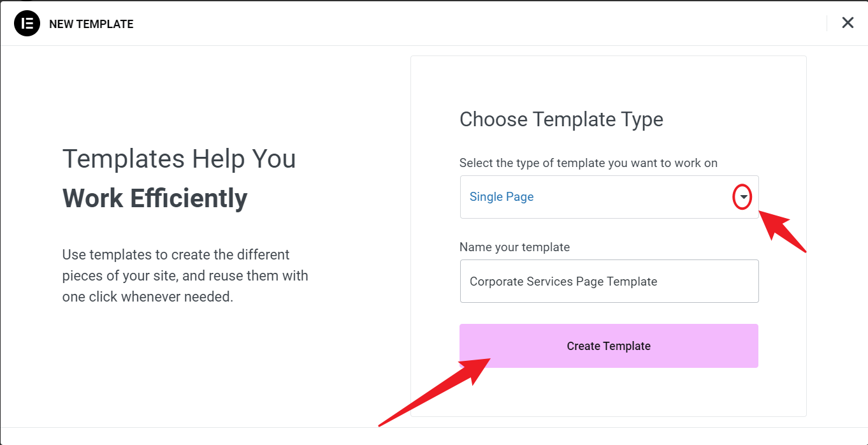
Task: Click the Elementor logo icon
Action: point(27,24)
